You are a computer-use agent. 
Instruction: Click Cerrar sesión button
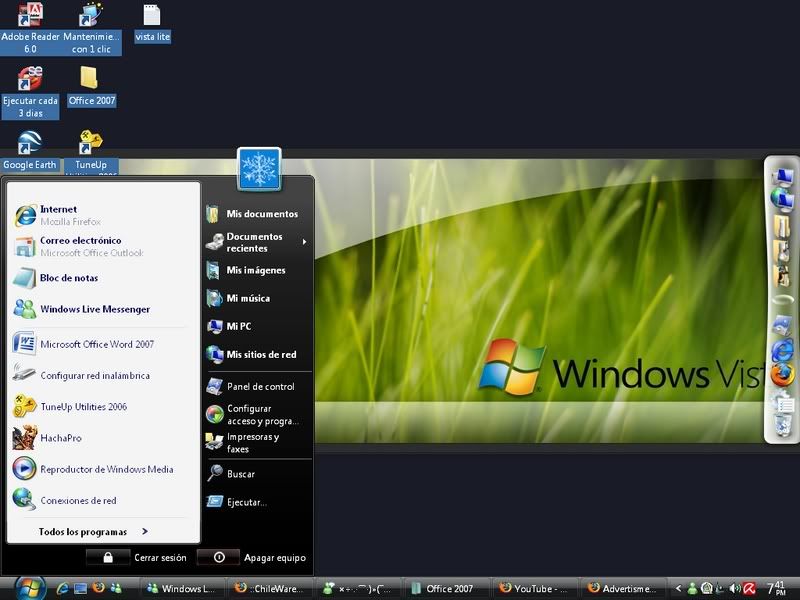tap(137, 558)
